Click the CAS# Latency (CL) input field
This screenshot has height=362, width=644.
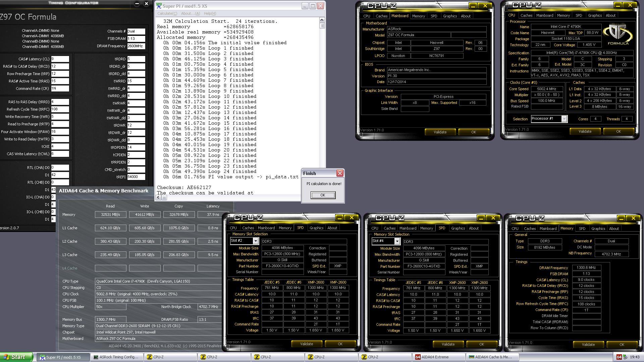point(60,59)
